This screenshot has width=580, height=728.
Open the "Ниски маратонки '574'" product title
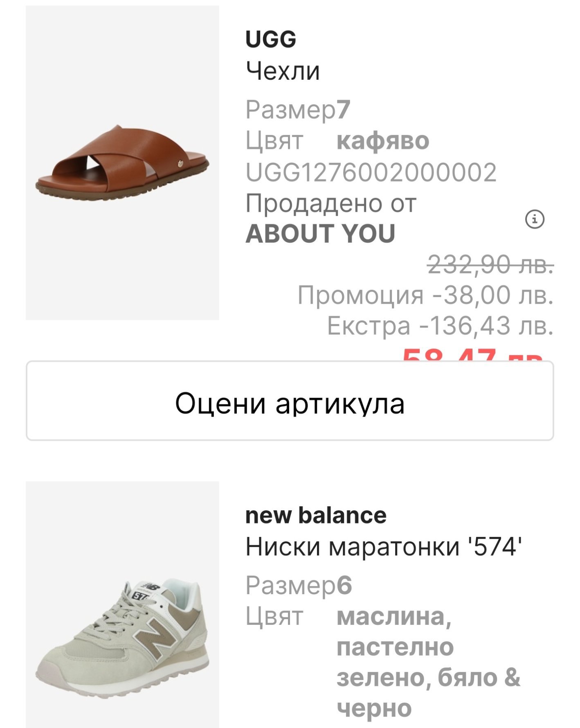(384, 546)
